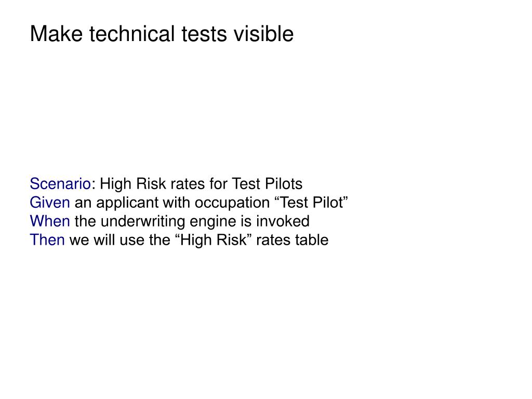Select the word "invoked"
This screenshot has height=399, width=532.
tap(283, 221)
